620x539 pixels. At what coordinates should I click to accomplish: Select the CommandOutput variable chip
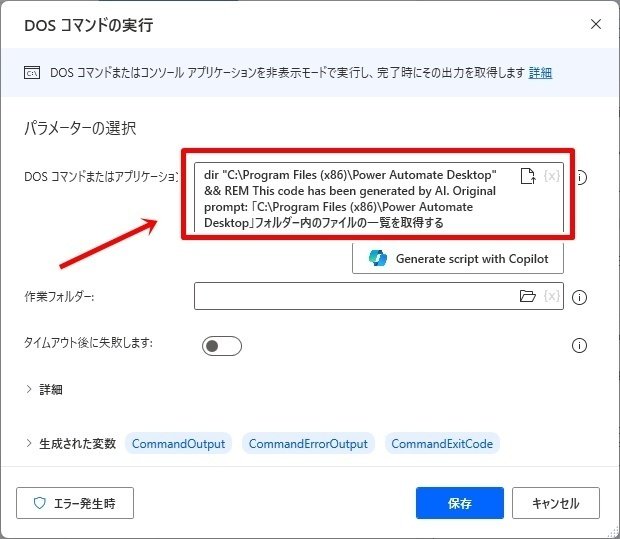click(178, 444)
